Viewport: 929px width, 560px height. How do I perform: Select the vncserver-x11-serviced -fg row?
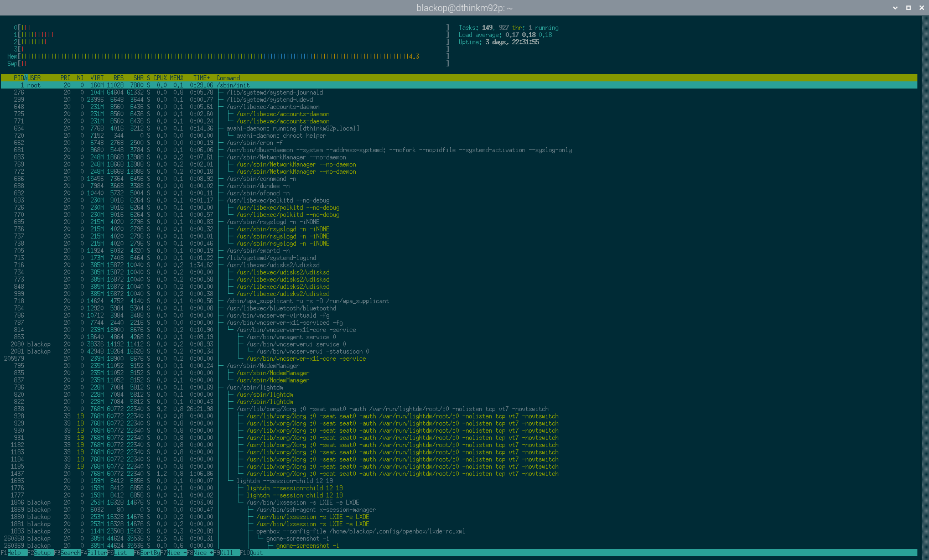459,323
